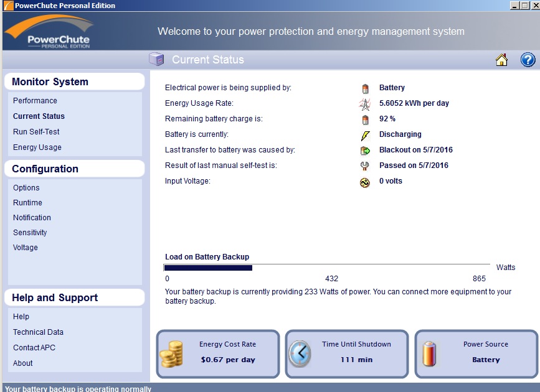Screen dimensions: 540x392
Task: Click the Energy Usage Rate pylon icon
Action: (365, 104)
